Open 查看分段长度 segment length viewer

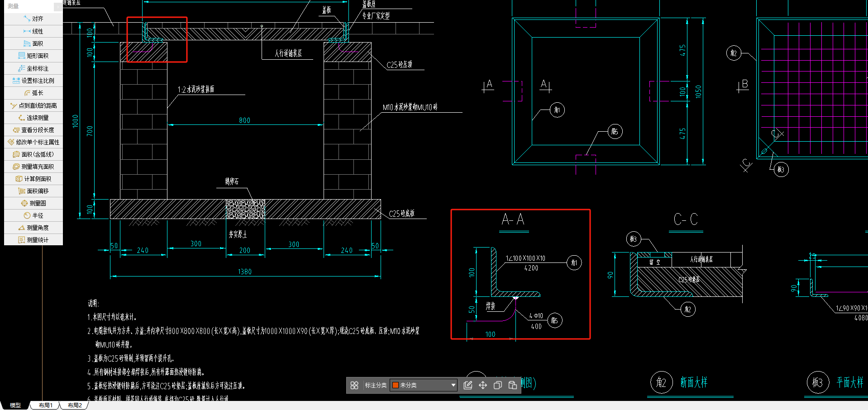(x=33, y=130)
